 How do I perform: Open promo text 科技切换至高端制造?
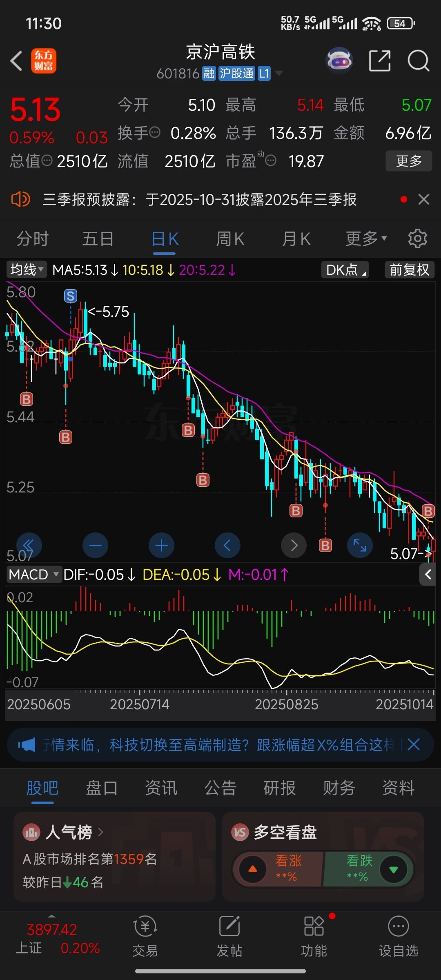click(x=179, y=745)
